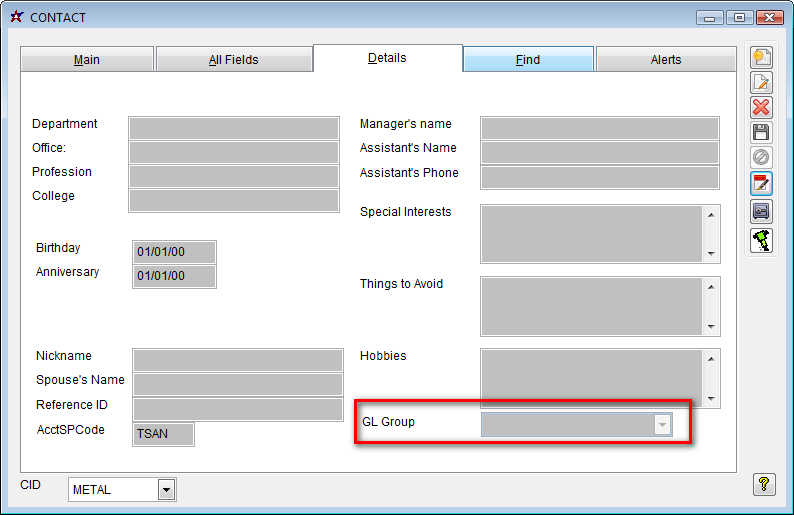This screenshot has width=794, height=515.
Task: Click the edit record pencil icon
Action: pos(762,82)
